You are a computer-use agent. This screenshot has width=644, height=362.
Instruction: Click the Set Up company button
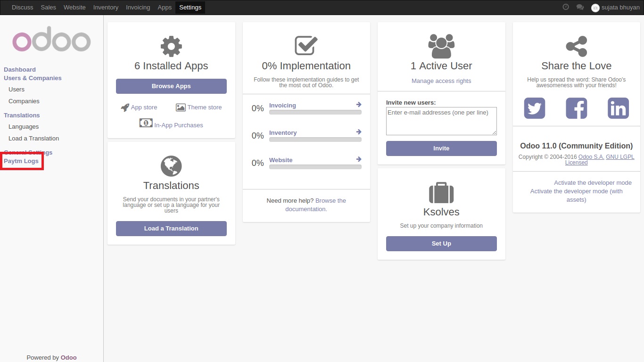(x=441, y=244)
